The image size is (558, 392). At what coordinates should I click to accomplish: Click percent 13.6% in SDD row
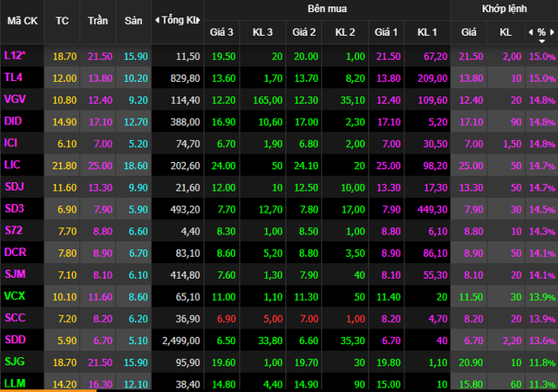tap(542, 341)
